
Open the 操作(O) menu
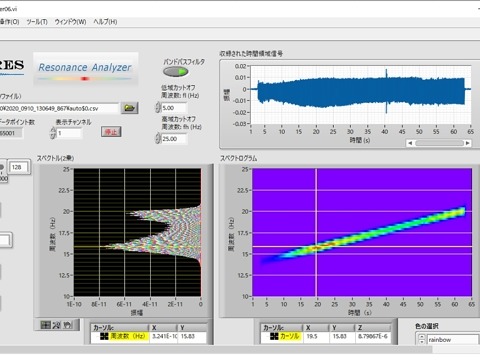(9, 22)
